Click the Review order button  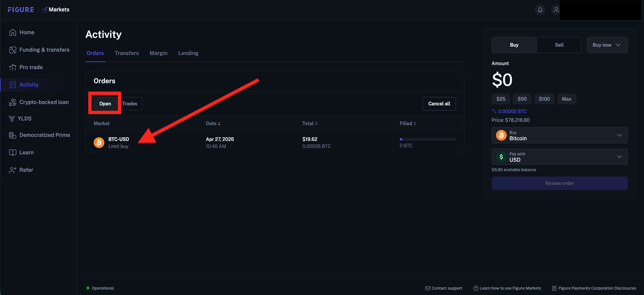559,183
